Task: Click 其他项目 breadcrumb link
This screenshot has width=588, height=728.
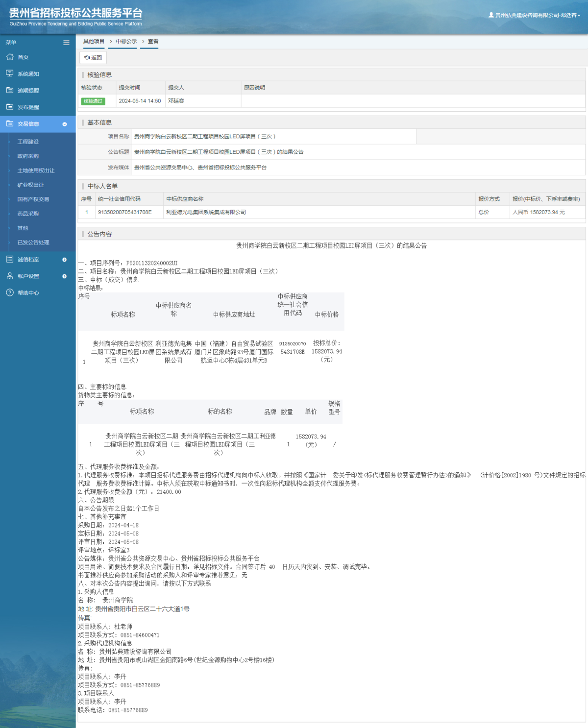Action: (94, 41)
